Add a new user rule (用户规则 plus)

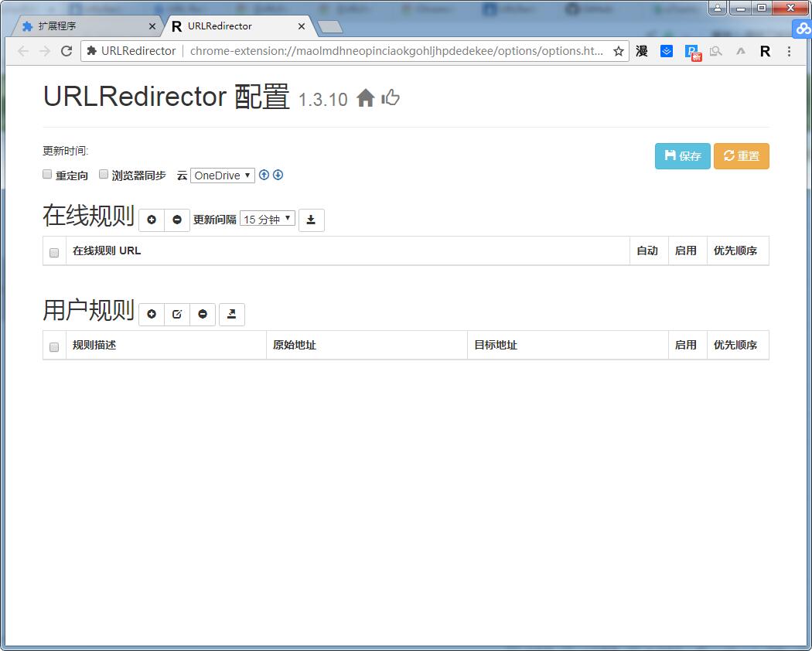click(152, 315)
